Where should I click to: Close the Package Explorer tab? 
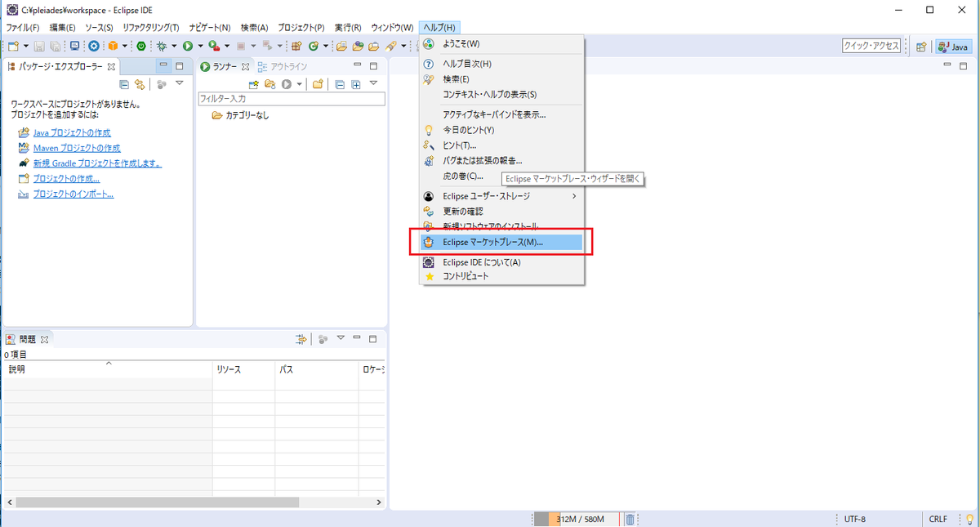click(x=111, y=66)
